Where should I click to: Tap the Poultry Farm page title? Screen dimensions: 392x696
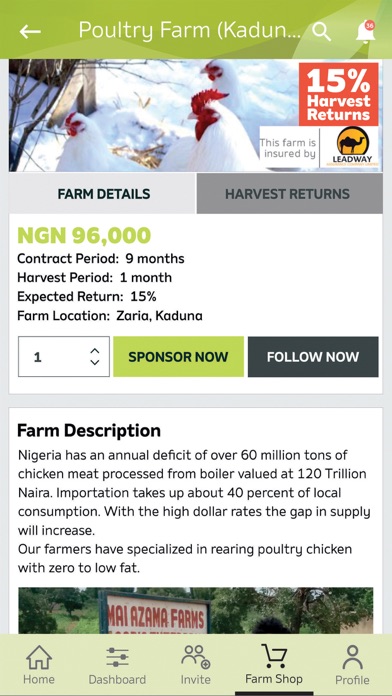190,31
